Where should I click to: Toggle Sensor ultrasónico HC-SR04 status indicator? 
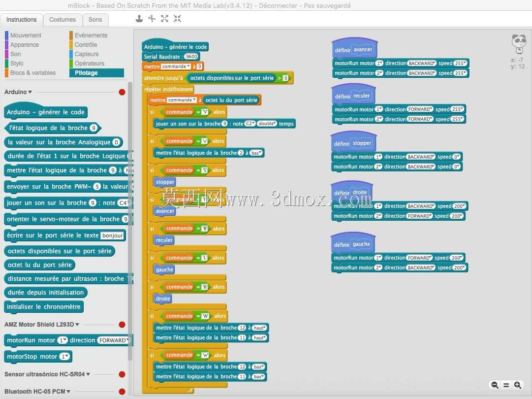[122, 374]
